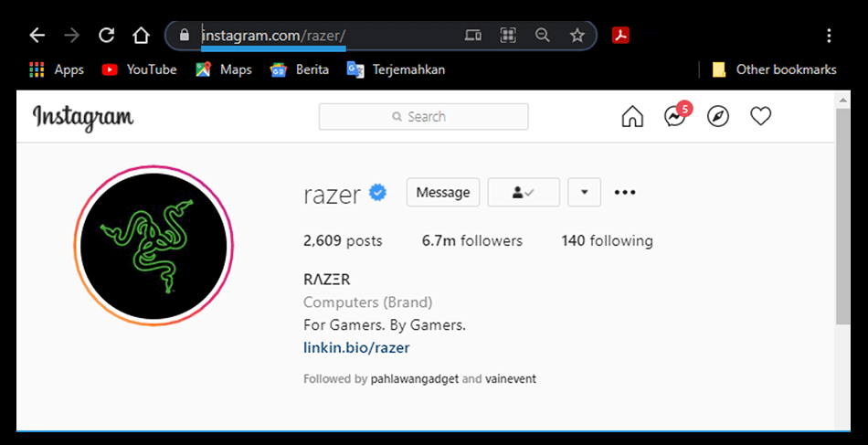Click the For Gamers. By Gamers. bio text
Viewport: 868px width, 445px height.
(385, 325)
